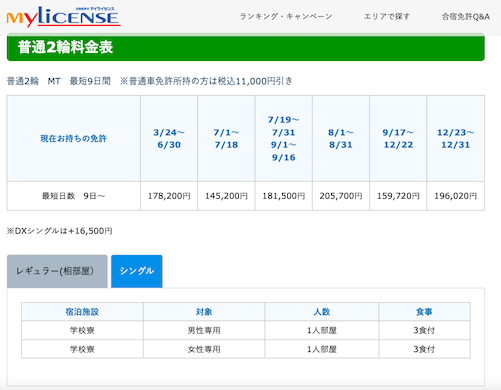Click the 159,720円 price cell

(398, 196)
